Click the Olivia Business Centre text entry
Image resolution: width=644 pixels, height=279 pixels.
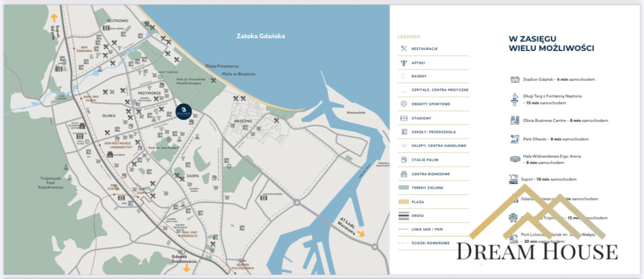click(566, 120)
